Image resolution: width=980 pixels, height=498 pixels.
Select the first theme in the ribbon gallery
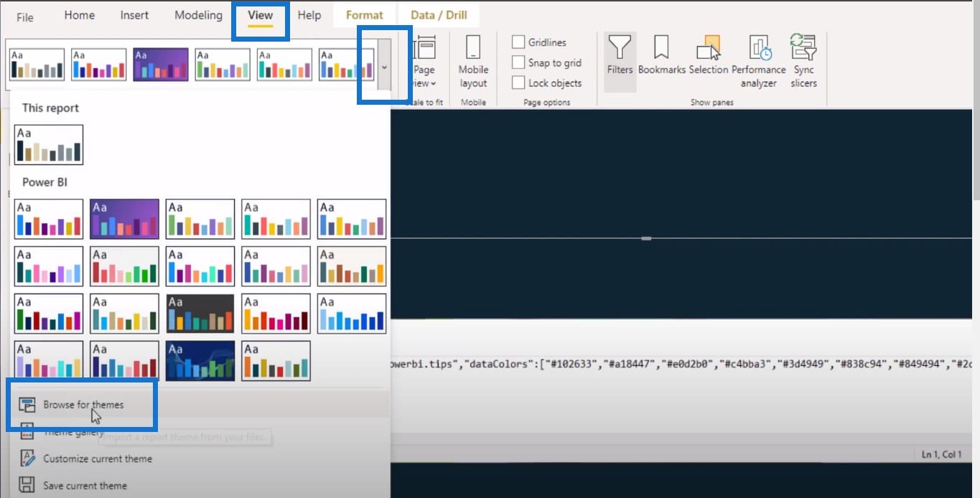tap(37, 65)
